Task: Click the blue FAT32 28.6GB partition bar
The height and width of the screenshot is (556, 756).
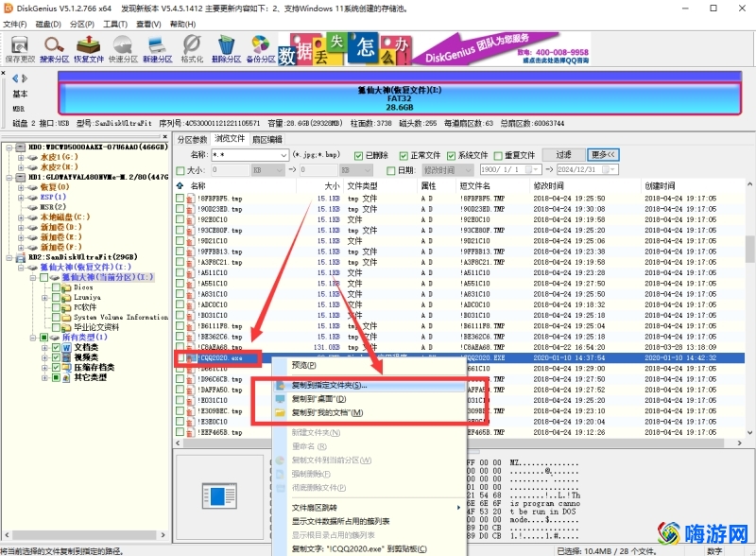Action: pos(399,98)
